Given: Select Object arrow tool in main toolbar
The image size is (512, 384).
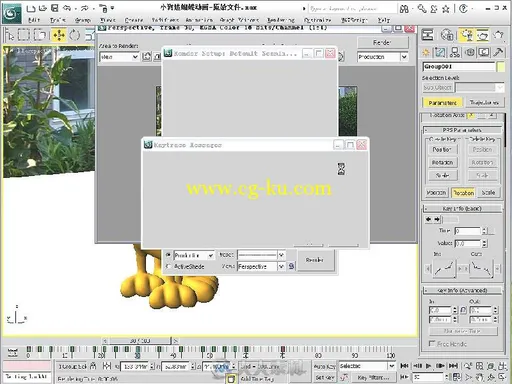Looking at the screenshot, I should click(9, 35).
